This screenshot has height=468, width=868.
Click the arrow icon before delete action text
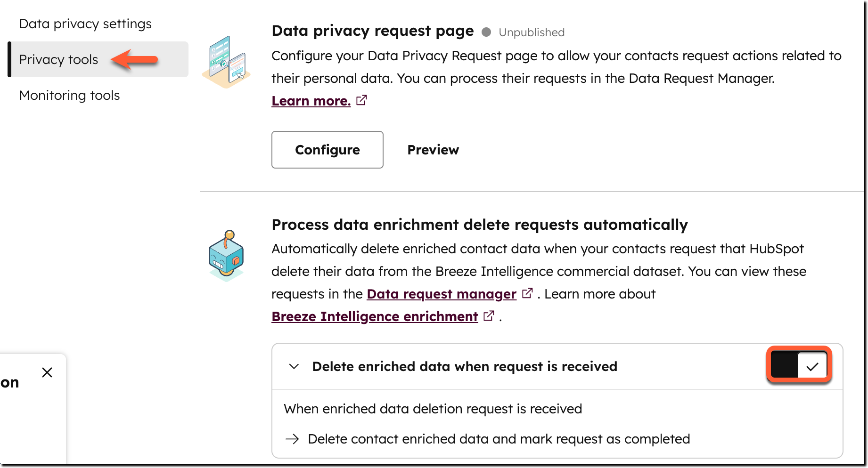click(x=292, y=438)
